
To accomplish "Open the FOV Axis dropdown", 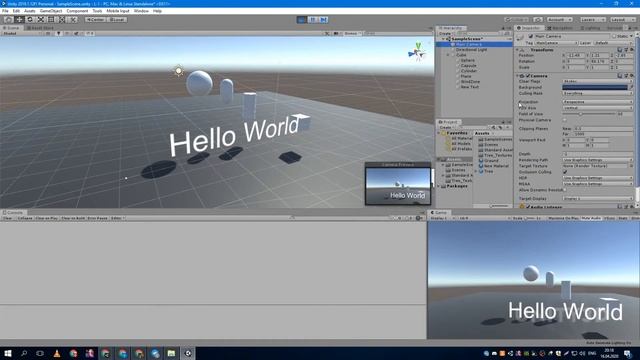I will tap(598, 108).
